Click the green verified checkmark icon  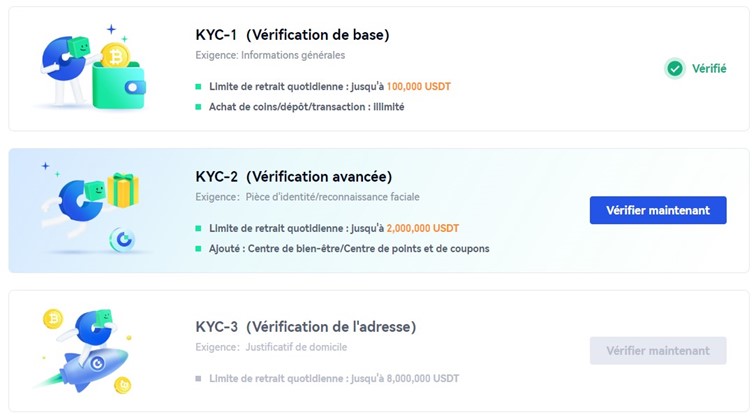click(675, 68)
